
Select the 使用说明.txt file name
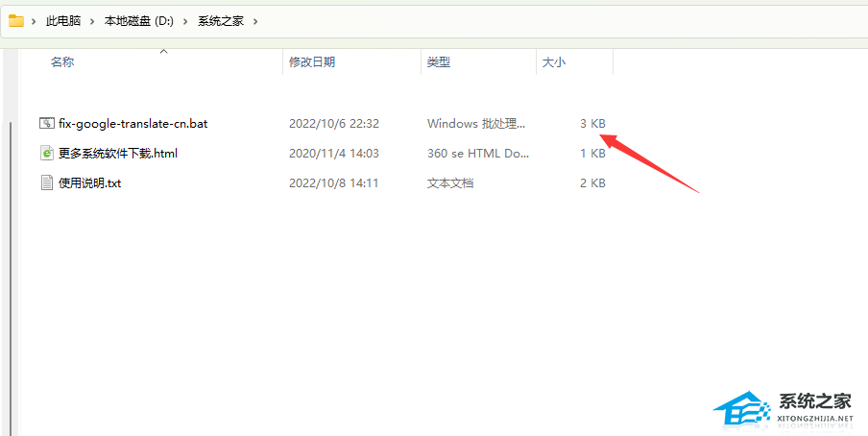click(89, 182)
